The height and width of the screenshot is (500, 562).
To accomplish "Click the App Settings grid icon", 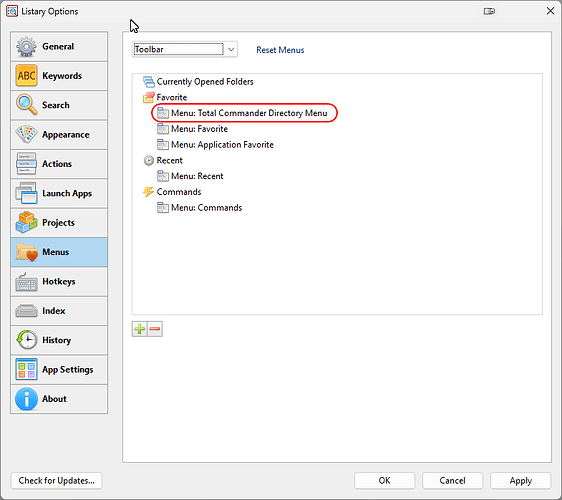I will 26,370.
